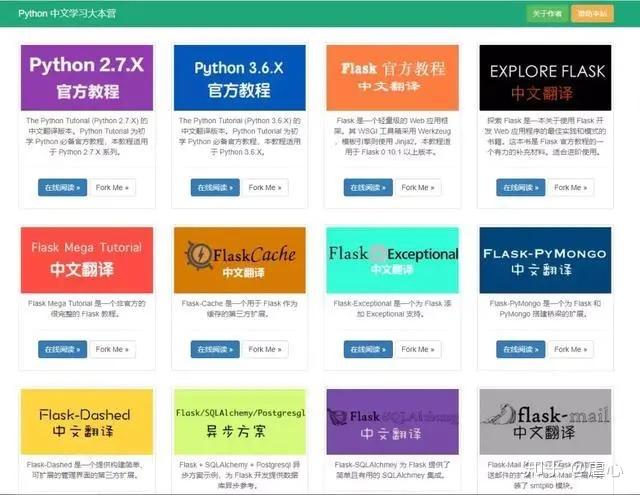The width and height of the screenshot is (640, 495).
Task: Click the orange button in the header
Action: click(x=592, y=14)
